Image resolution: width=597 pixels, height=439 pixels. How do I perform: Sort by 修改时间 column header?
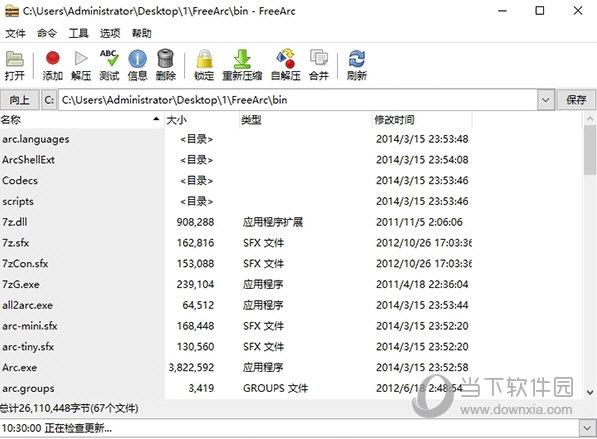(422, 120)
